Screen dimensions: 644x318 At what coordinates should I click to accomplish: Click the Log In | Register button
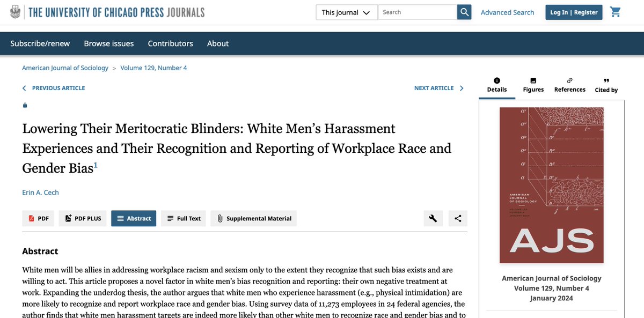click(x=574, y=12)
